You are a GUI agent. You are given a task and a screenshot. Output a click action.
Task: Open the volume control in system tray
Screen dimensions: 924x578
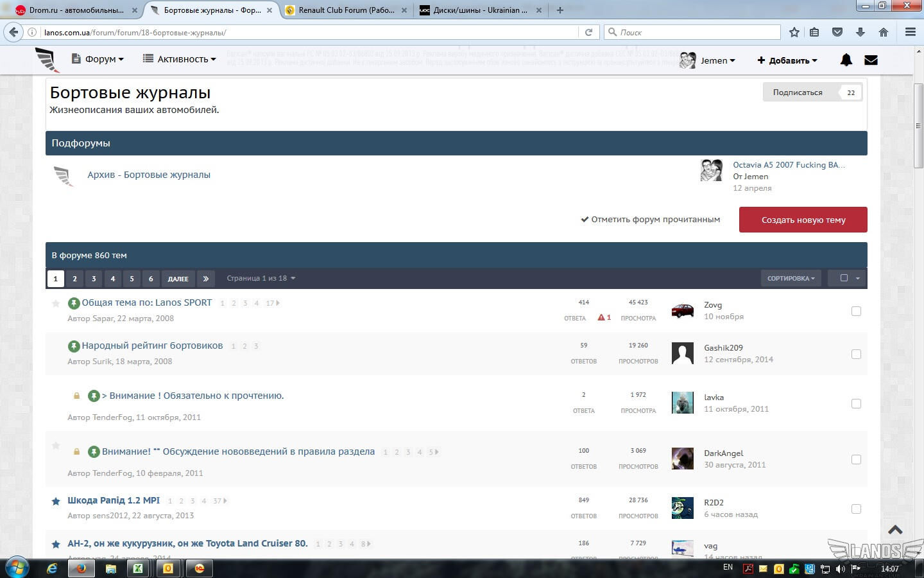pos(840,568)
